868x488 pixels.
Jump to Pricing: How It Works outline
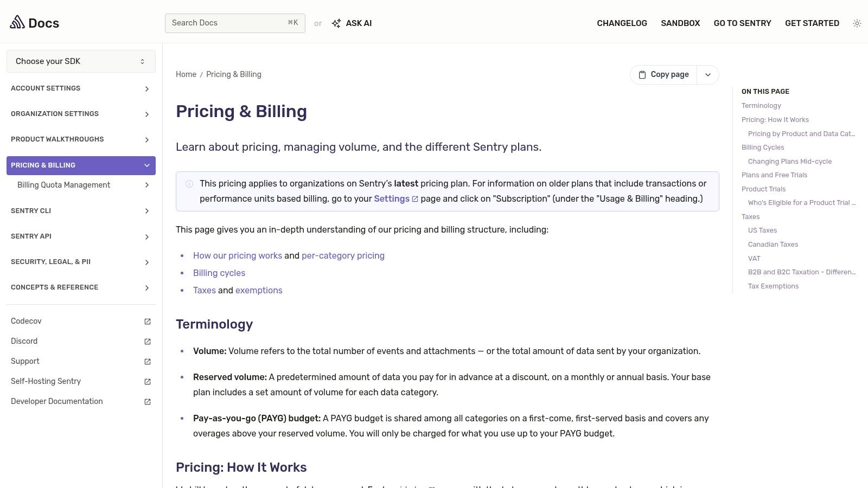[x=775, y=120]
